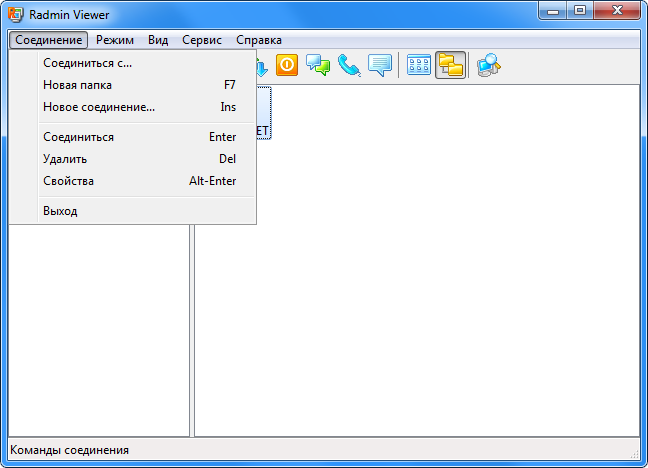The image size is (648, 468).
Task: Switch to thumbnails grid view icon
Action: tap(419, 65)
